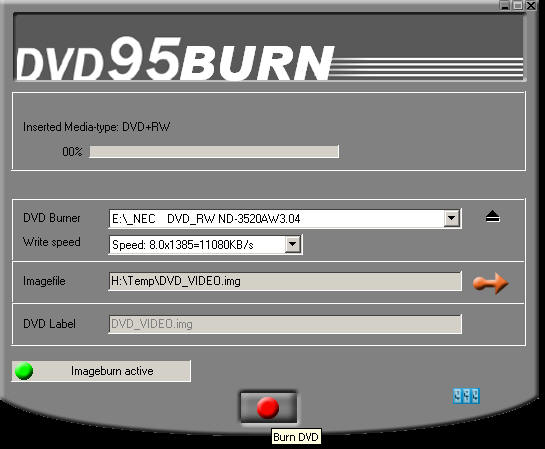Open settings via the blue sliders icon
This screenshot has height=449, width=545.
tap(466, 396)
